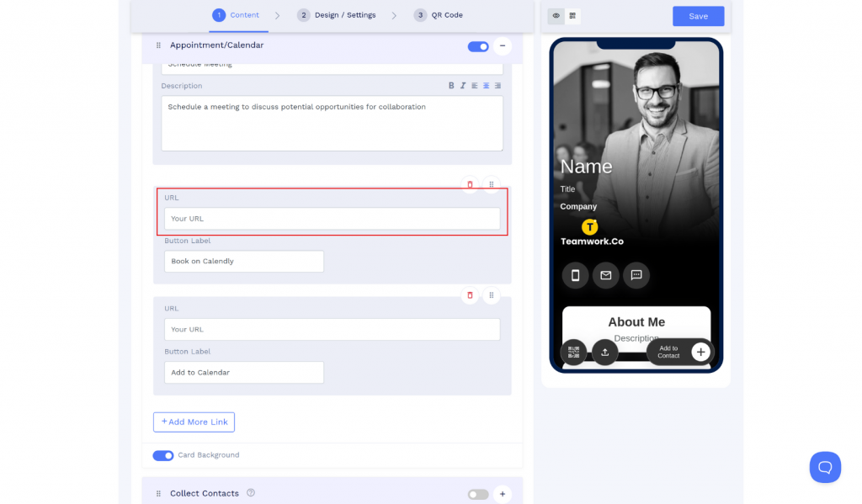Tap phone icon in card preview
The height and width of the screenshot is (504, 862).
click(575, 275)
